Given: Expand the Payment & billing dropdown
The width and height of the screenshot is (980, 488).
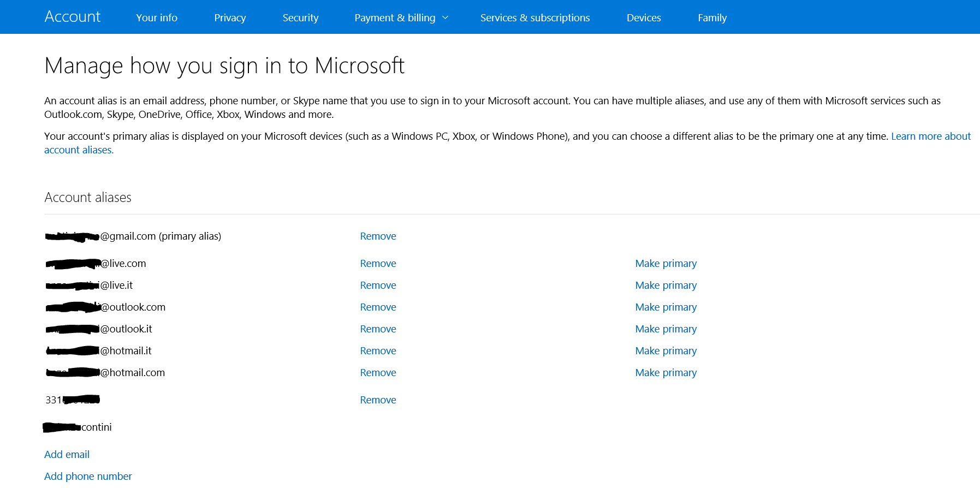Looking at the screenshot, I should tap(401, 18).
